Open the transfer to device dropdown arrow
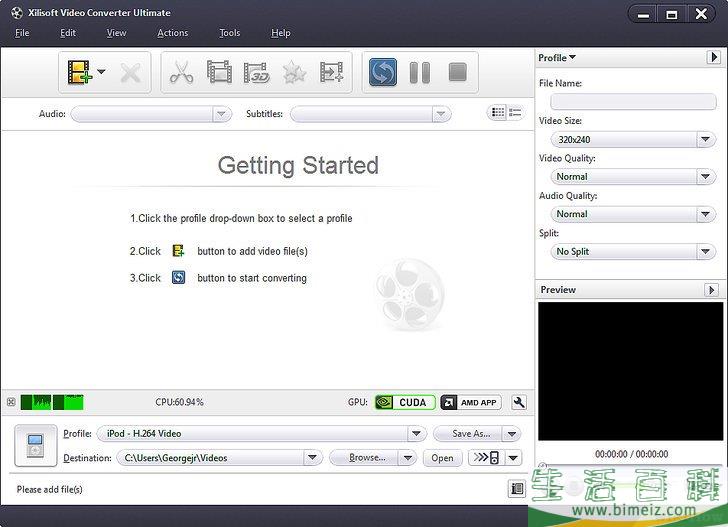Image resolution: width=728 pixels, height=527 pixels. (x=513, y=458)
